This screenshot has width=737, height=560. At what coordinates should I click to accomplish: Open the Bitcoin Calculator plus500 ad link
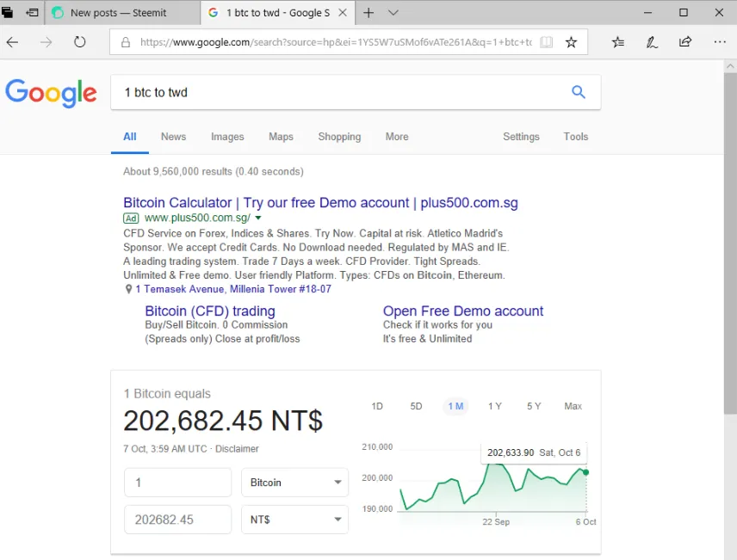click(x=320, y=202)
